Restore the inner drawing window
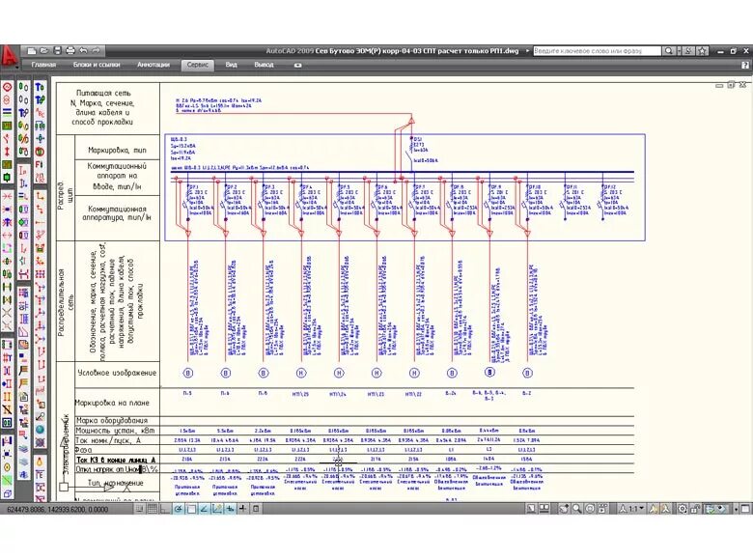This screenshot has width=753, height=560. [731, 85]
